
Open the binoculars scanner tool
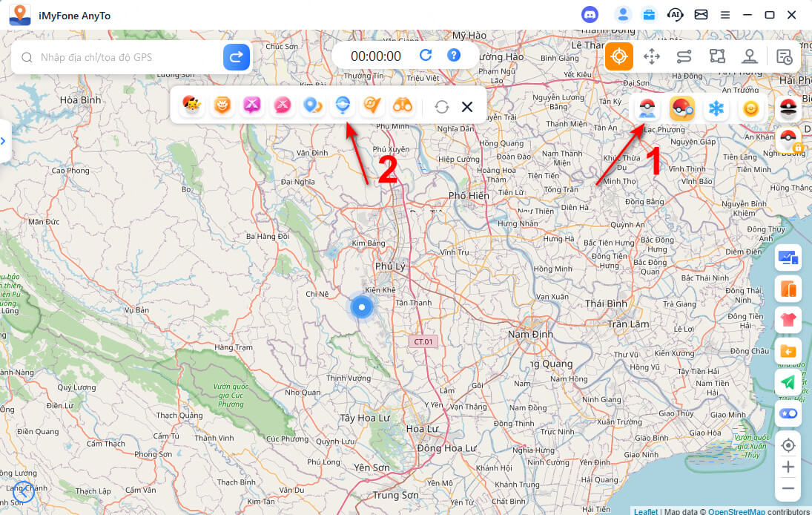[403, 106]
